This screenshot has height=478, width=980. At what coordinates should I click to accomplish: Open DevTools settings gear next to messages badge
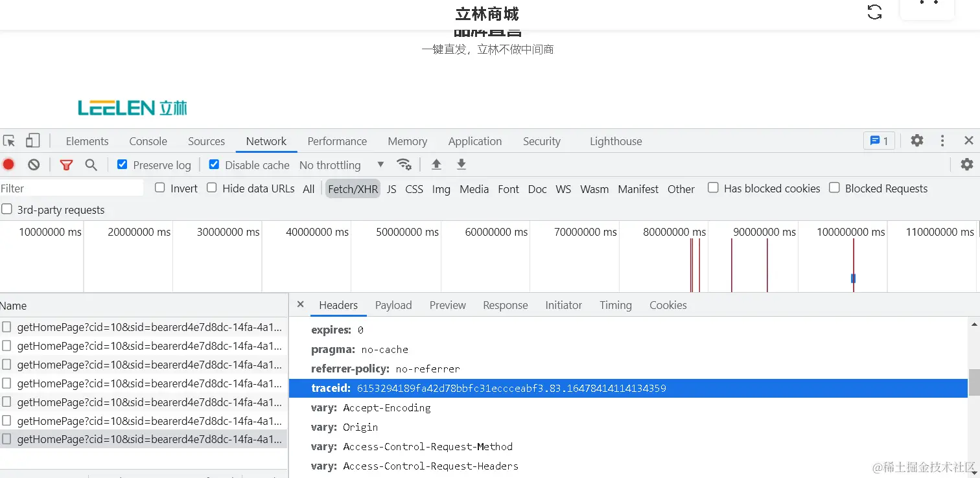916,141
